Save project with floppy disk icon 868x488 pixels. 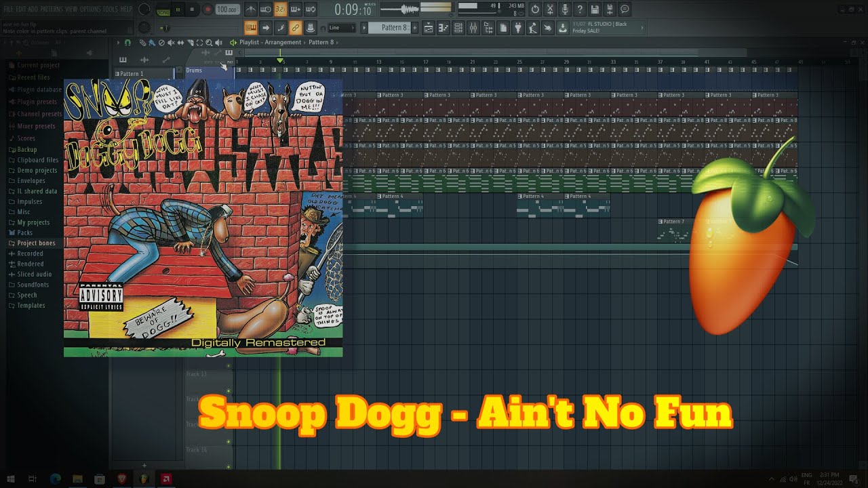[x=595, y=9]
